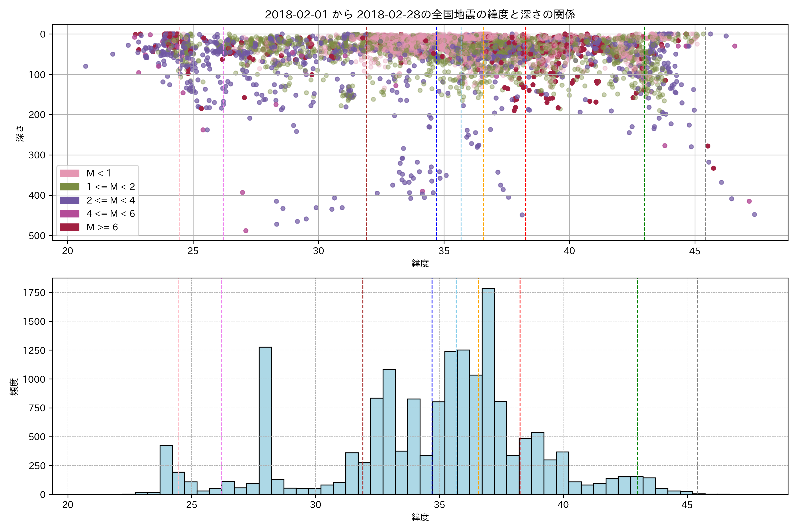The image size is (798, 532).
Task: Click the histogram bar near latitude 28
Action: pos(265,421)
